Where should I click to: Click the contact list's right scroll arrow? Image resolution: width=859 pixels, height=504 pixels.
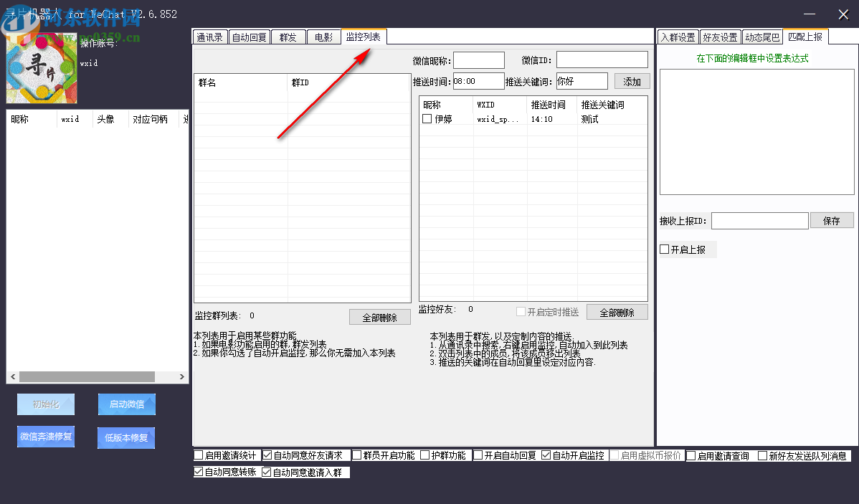point(182,377)
